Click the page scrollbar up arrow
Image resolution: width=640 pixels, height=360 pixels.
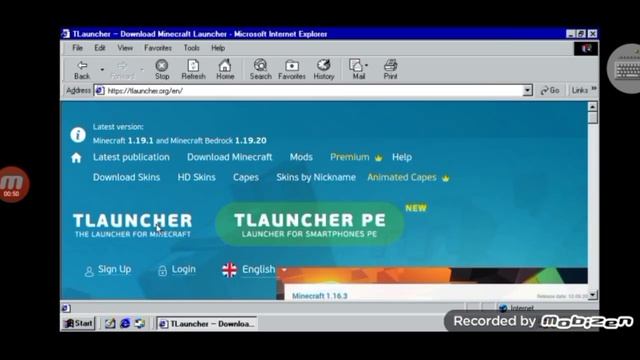tap(592, 107)
